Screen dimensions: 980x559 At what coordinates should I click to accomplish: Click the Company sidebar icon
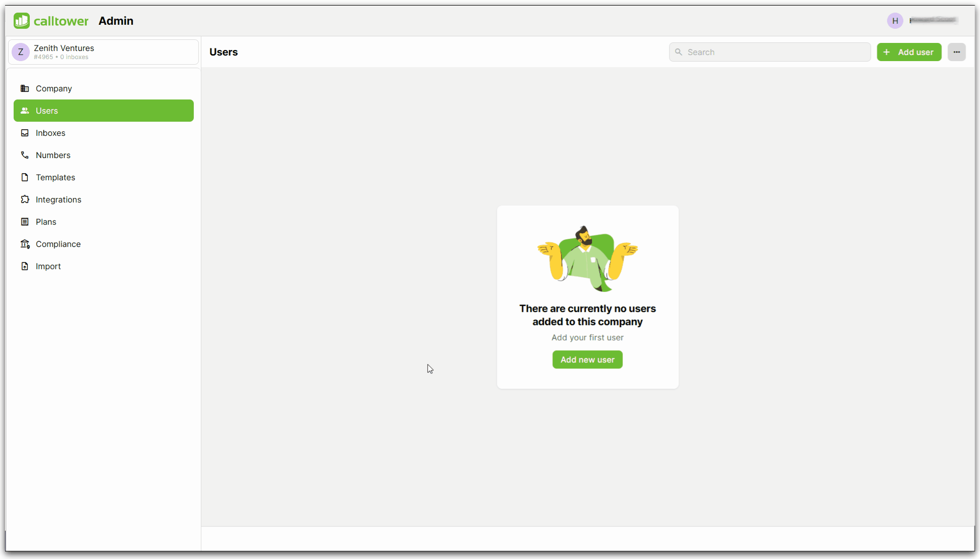(x=25, y=88)
